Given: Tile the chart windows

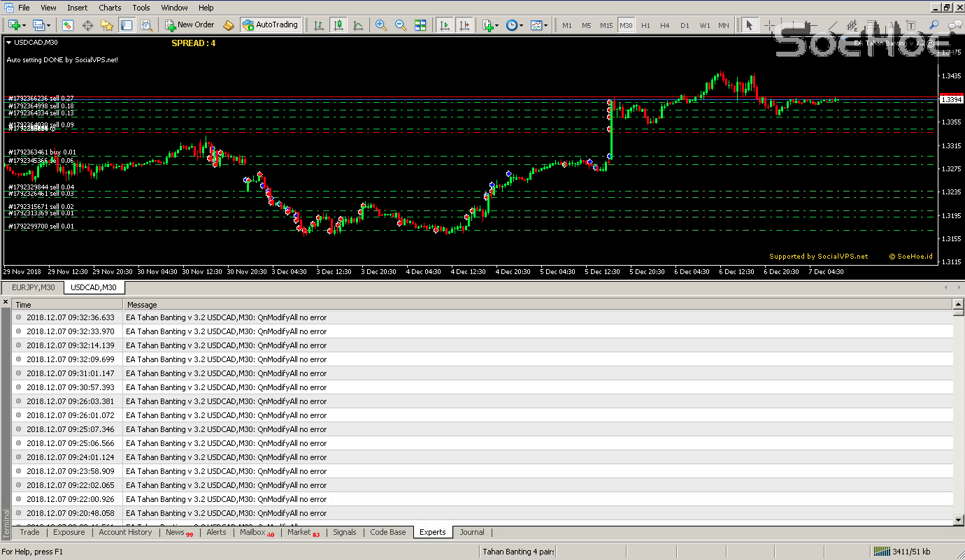Looking at the screenshot, I should click(x=420, y=24).
